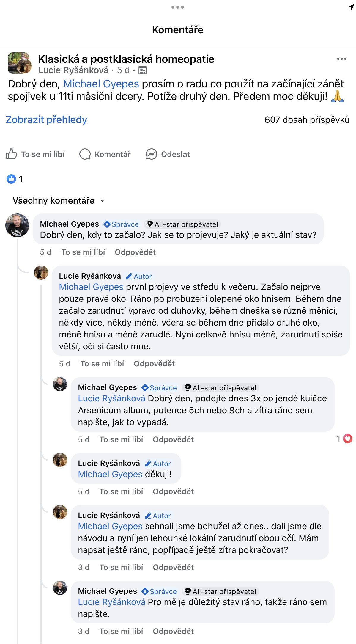Open the blue like reaction count

[14, 179]
